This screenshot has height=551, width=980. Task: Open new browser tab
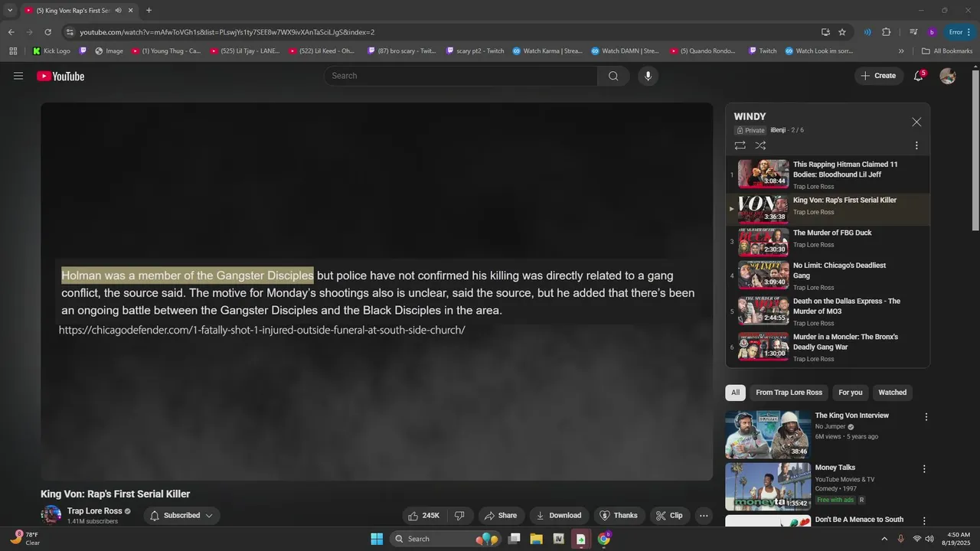[149, 11]
